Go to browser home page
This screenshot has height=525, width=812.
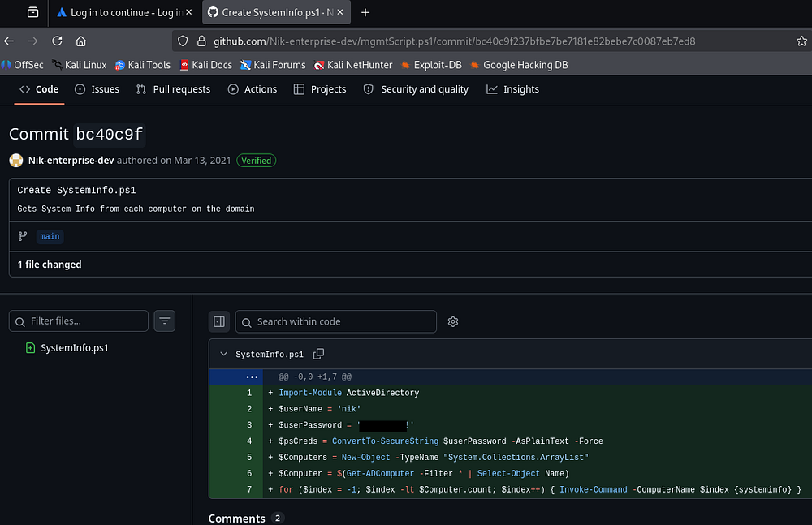[80, 41]
